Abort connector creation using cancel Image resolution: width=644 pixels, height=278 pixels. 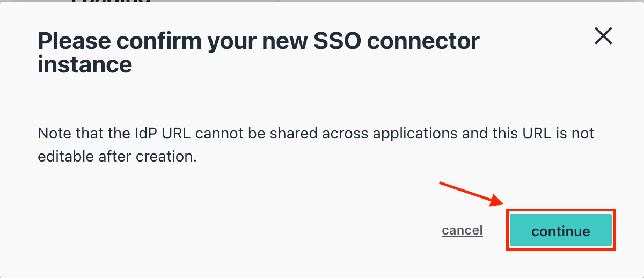[x=462, y=230]
